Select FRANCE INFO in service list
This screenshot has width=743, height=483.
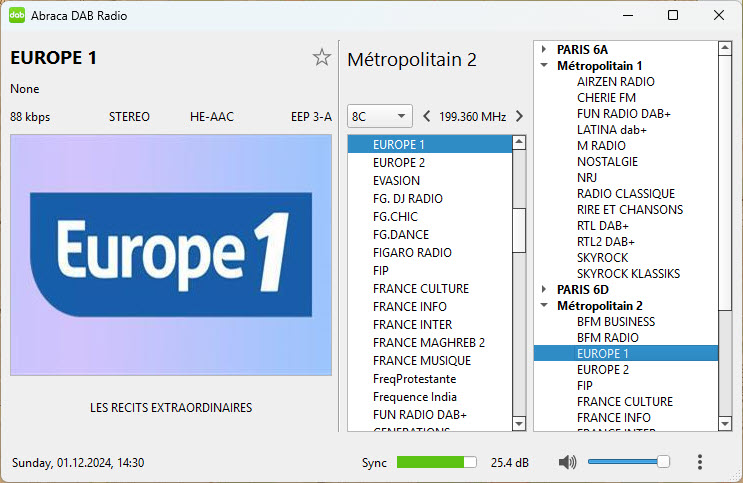[x=430, y=307]
